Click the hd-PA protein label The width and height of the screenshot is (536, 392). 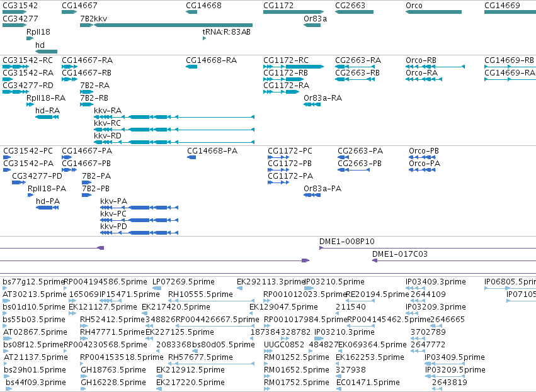coord(48,201)
